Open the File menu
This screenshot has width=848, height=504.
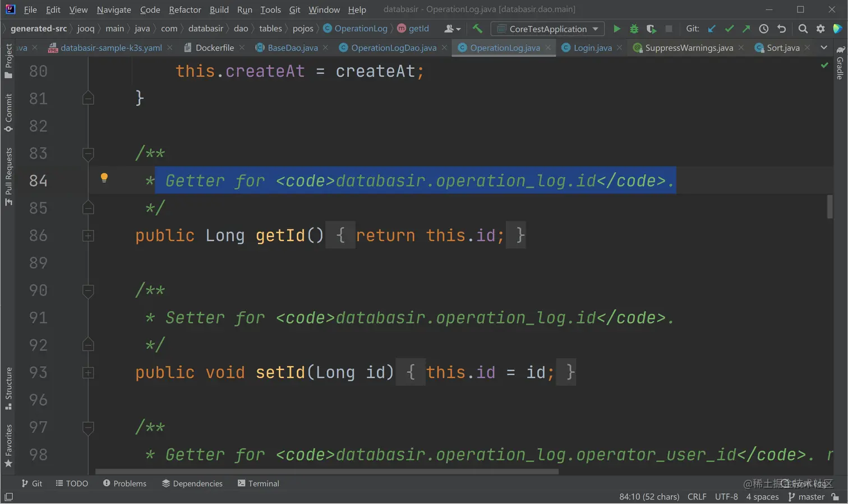(x=30, y=10)
